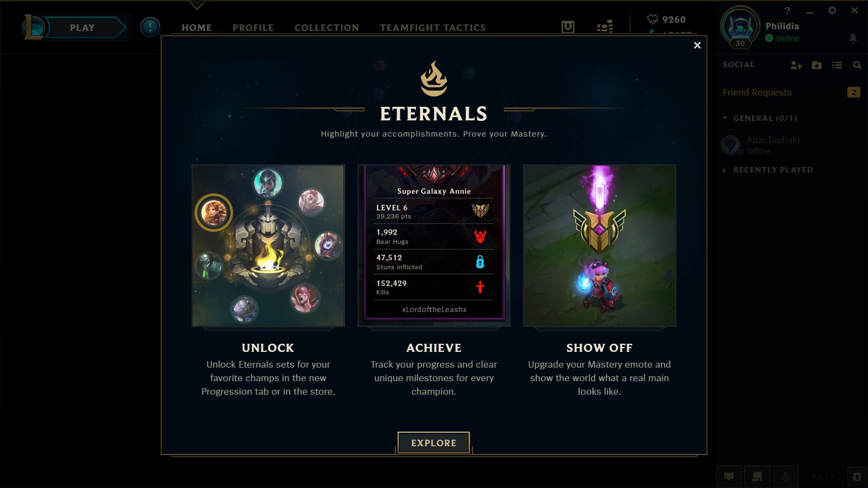The width and height of the screenshot is (868, 488).
Task: Click the Add Friend icon
Action: click(x=796, y=65)
